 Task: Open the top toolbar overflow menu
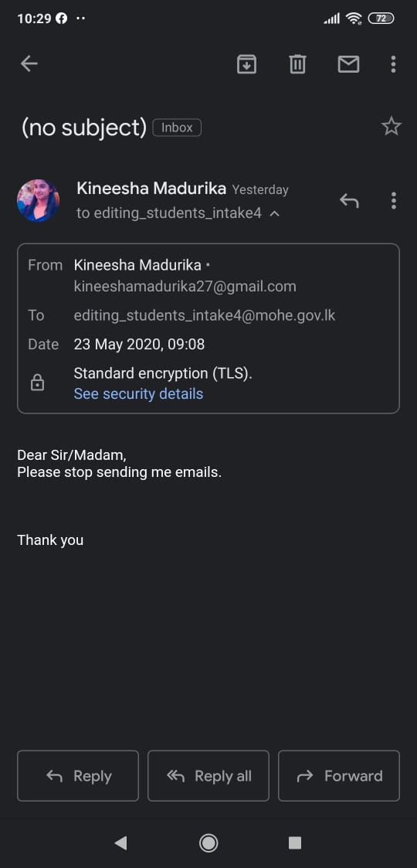(x=393, y=64)
